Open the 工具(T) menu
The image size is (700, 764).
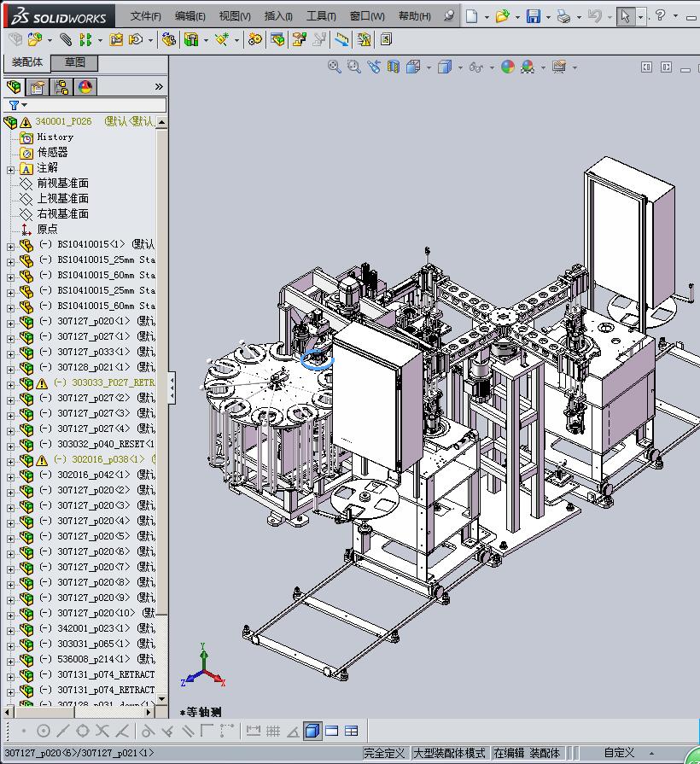click(x=321, y=16)
